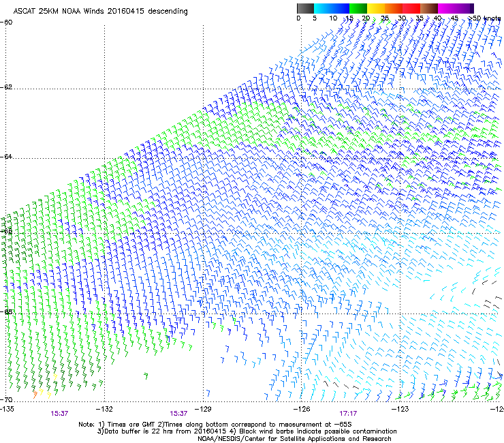
Task: Click the '-68' latitude label
Action: pyautogui.click(x=6, y=311)
